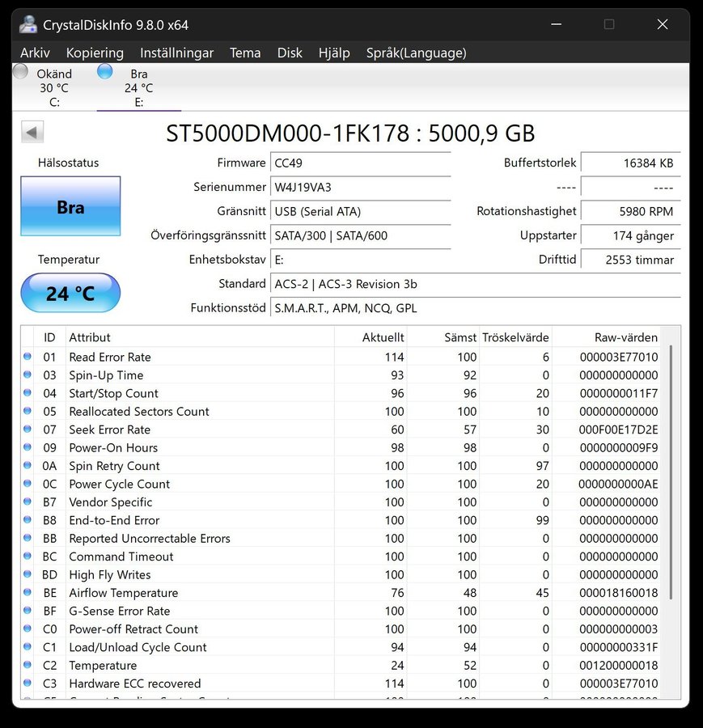Screen dimensions: 703x728
Task: Click status dot of Reported Uncorrectable Errors row
Action: 28,538
